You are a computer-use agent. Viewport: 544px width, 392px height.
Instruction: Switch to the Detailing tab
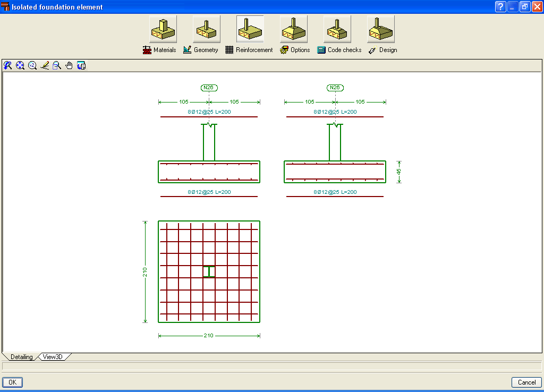click(21, 357)
